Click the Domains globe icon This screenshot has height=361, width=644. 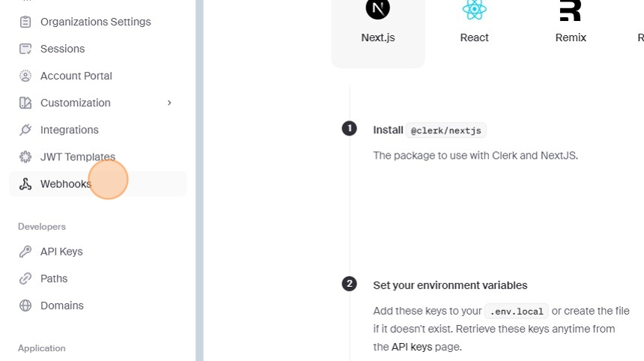25,306
